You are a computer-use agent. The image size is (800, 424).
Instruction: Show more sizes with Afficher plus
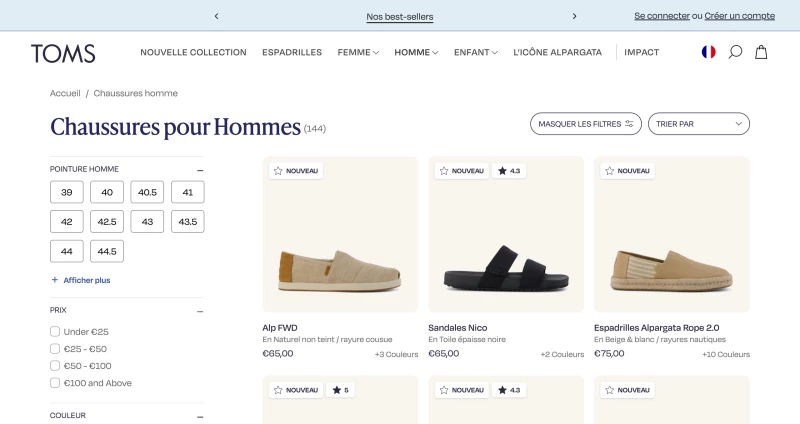81,280
